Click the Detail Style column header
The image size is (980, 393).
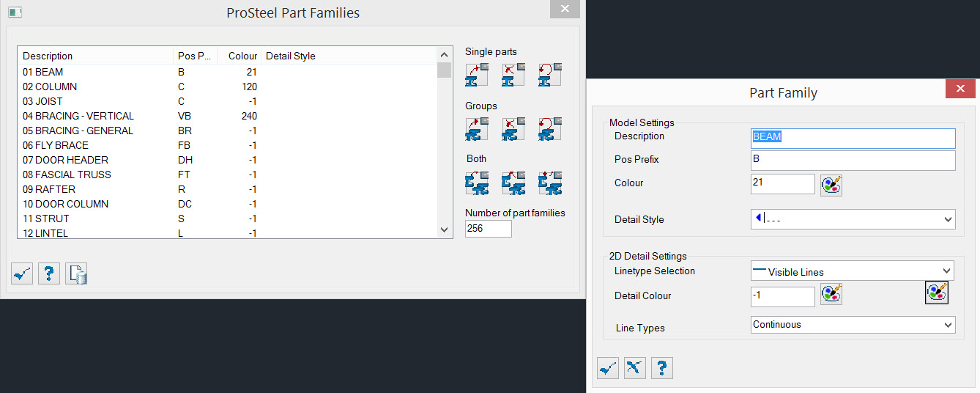(349, 56)
